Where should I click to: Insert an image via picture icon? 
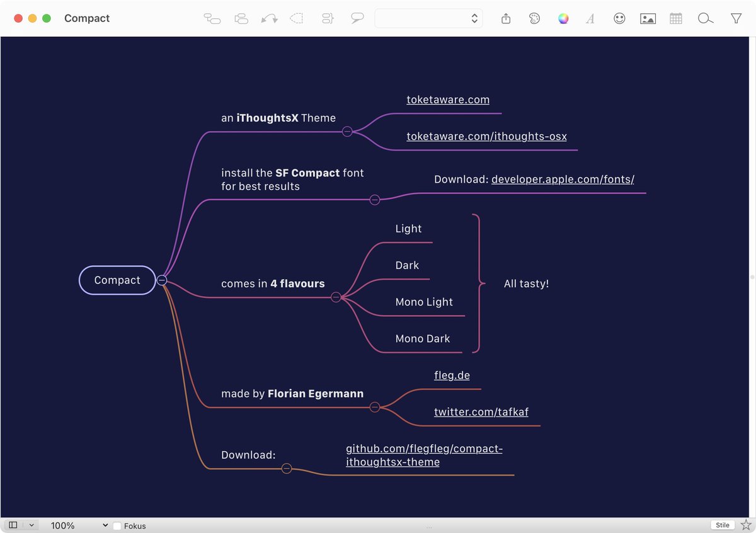pyautogui.click(x=648, y=19)
